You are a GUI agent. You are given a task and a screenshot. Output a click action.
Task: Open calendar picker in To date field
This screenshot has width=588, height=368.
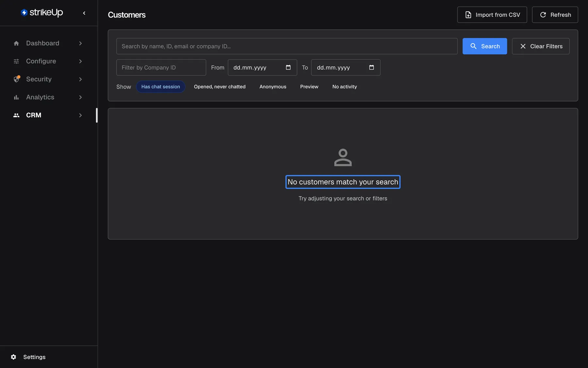(371, 67)
